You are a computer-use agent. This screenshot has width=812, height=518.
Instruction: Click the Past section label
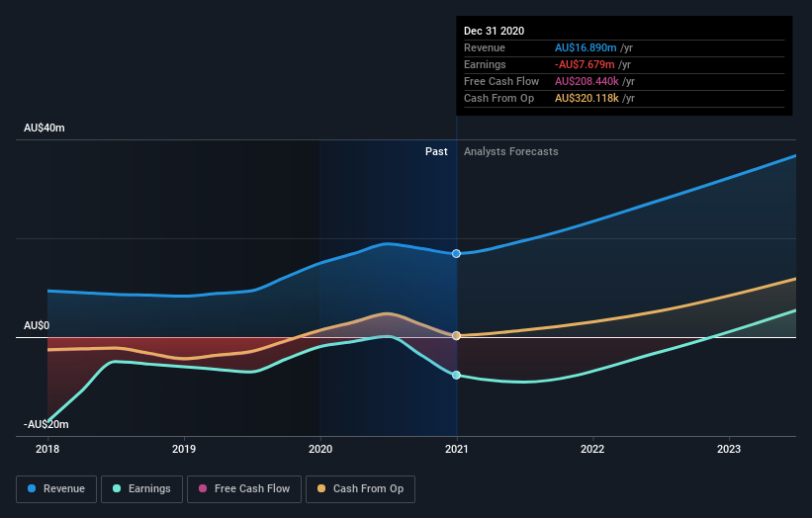436,151
